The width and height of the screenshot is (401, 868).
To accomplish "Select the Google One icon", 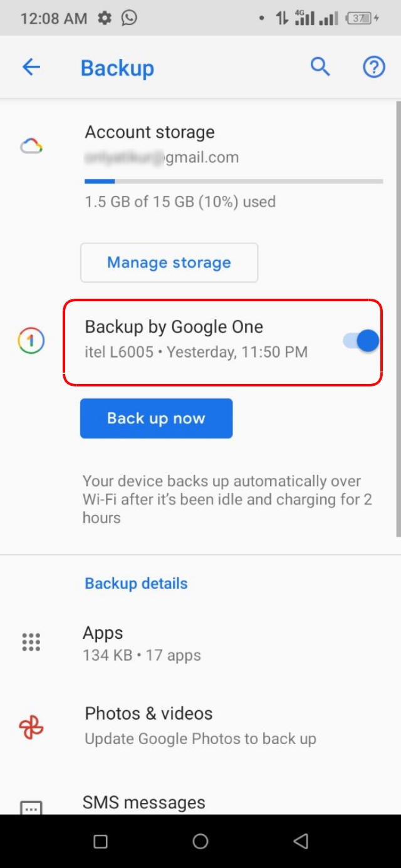I will pos(30,339).
